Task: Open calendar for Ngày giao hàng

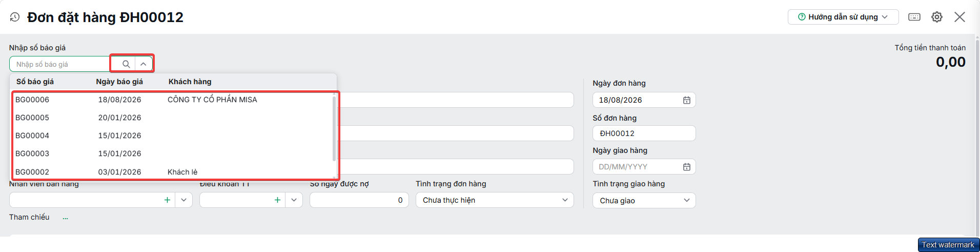Action: pos(687,167)
